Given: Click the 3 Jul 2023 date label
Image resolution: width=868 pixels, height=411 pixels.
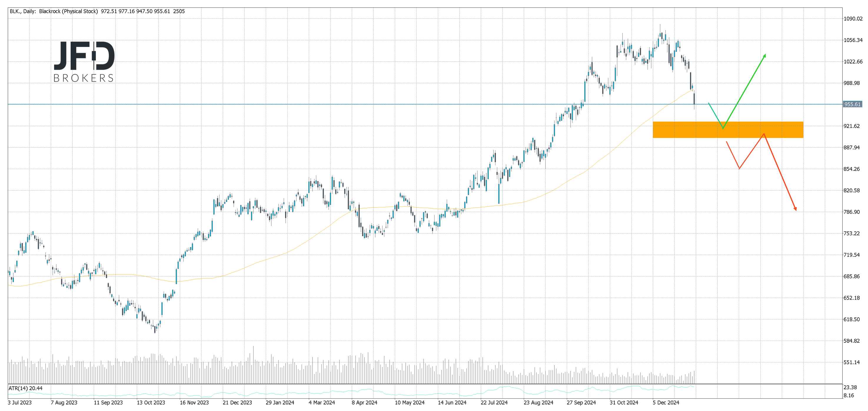Looking at the screenshot, I should pyautogui.click(x=19, y=402).
